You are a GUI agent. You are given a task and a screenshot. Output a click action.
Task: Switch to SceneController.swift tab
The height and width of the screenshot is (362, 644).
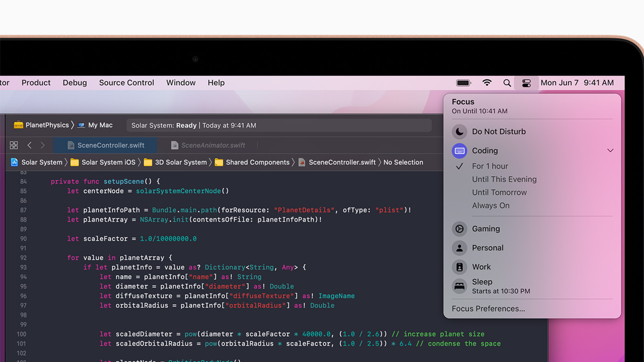click(105, 145)
